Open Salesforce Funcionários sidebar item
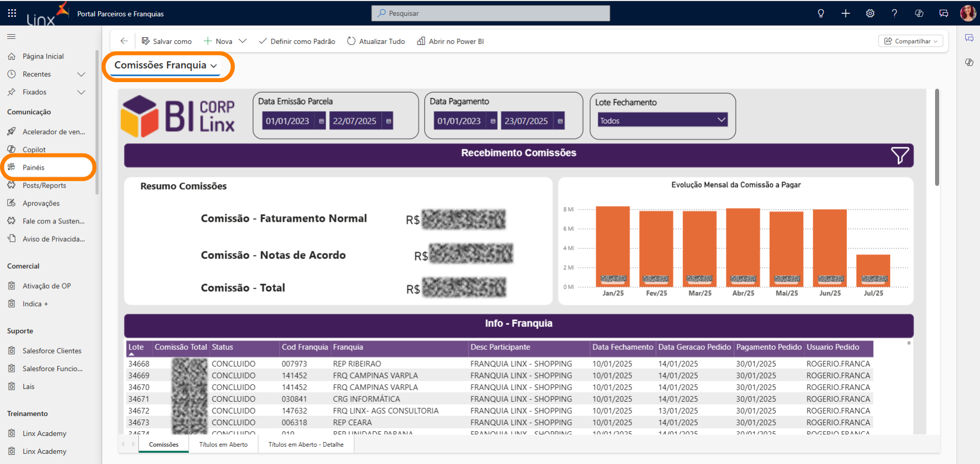 point(46,368)
